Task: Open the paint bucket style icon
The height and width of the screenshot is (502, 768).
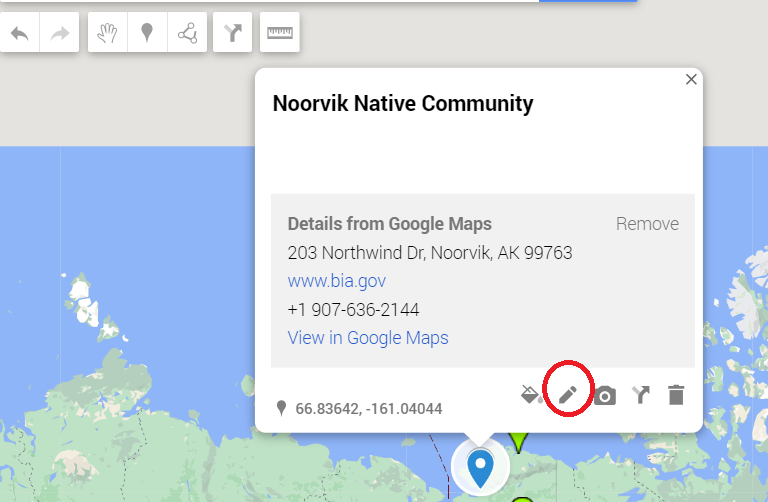Action: (x=532, y=394)
